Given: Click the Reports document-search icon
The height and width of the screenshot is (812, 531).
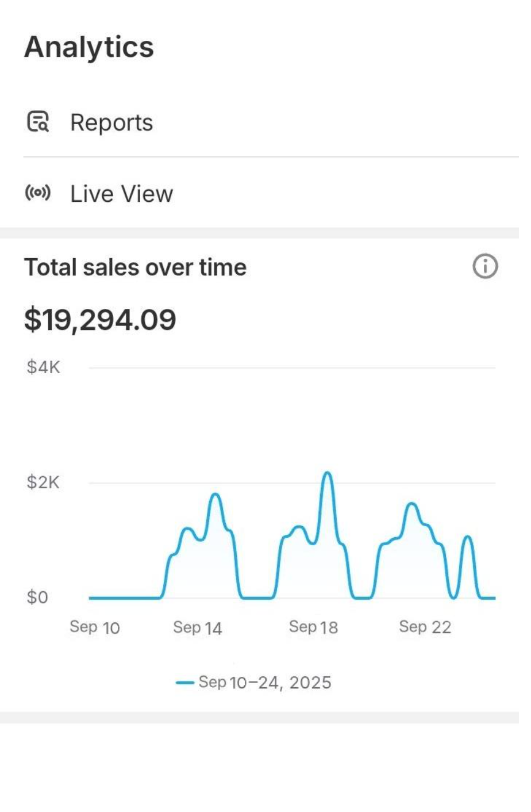Looking at the screenshot, I should click(38, 122).
